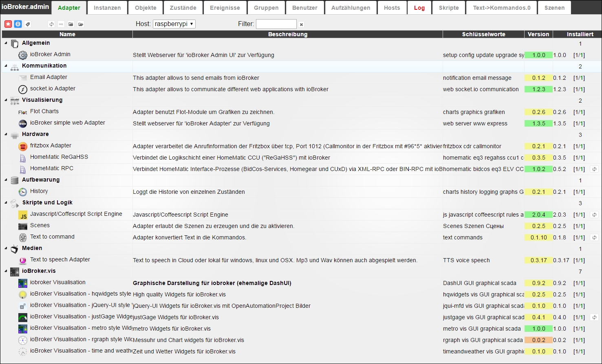Image resolution: width=602 pixels, height=364 pixels.
Task: Click the Version column header
Action: [x=538, y=34]
